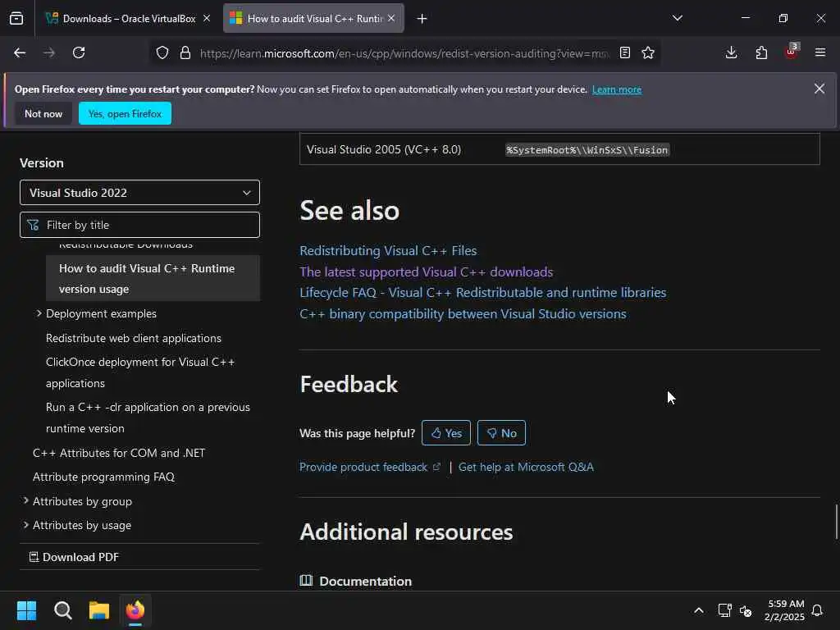This screenshot has height=630, width=840.
Task: Open The latest supported Visual C++ downloads
Action: pyautogui.click(x=426, y=272)
